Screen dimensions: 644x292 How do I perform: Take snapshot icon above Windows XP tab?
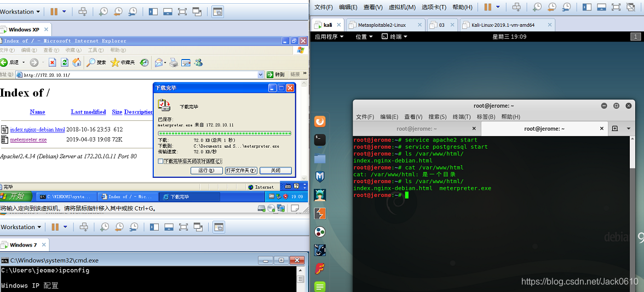(x=104, y=11)
